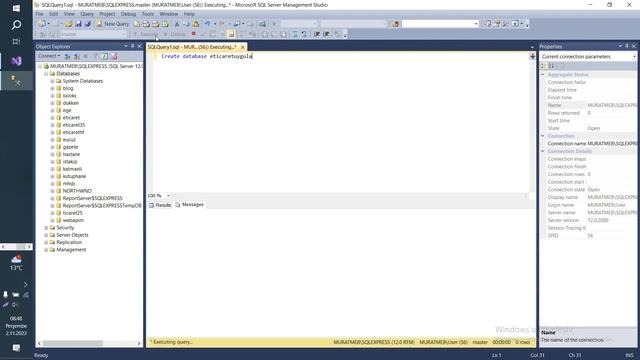
Task: Toggle the Alphabetical sort in the Properties toolbar
Action: (x=551, y=66)
